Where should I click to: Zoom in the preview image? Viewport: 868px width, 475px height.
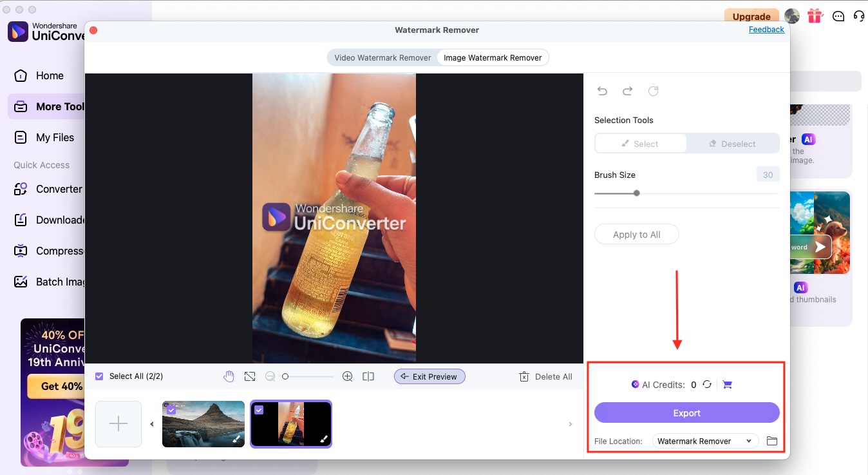pyautogui.click(x=348, y=376)
